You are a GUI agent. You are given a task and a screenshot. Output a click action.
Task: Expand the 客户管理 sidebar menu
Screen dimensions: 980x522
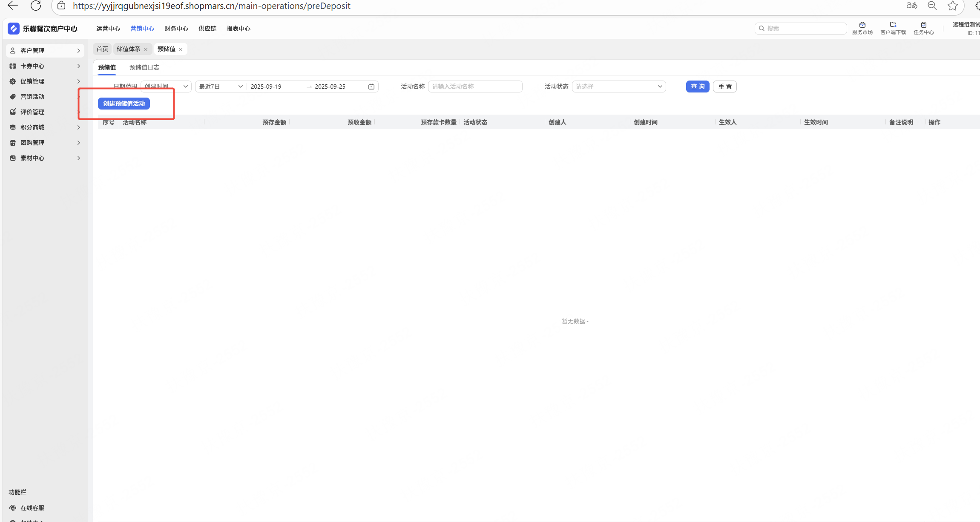point(45,51)
